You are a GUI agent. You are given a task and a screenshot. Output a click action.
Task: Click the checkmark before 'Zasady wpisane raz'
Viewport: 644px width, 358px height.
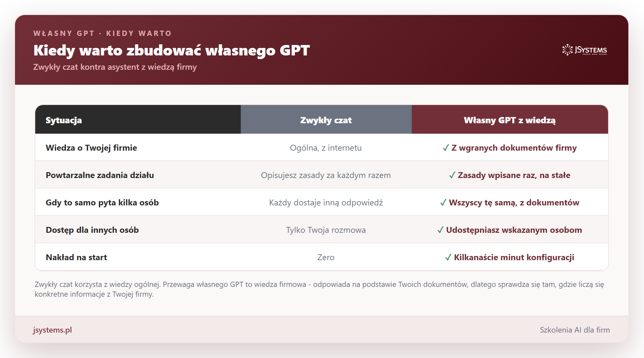(452, 175)
